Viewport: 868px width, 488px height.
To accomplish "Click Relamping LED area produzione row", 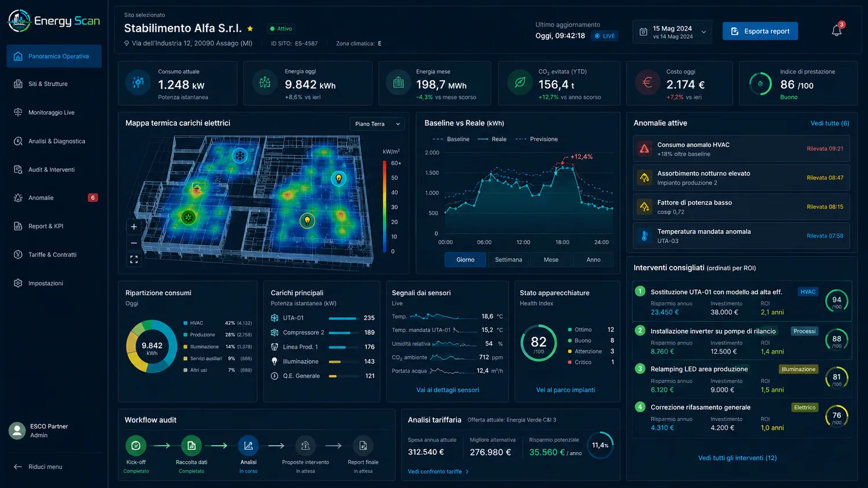I will click(x=742, y=379).
